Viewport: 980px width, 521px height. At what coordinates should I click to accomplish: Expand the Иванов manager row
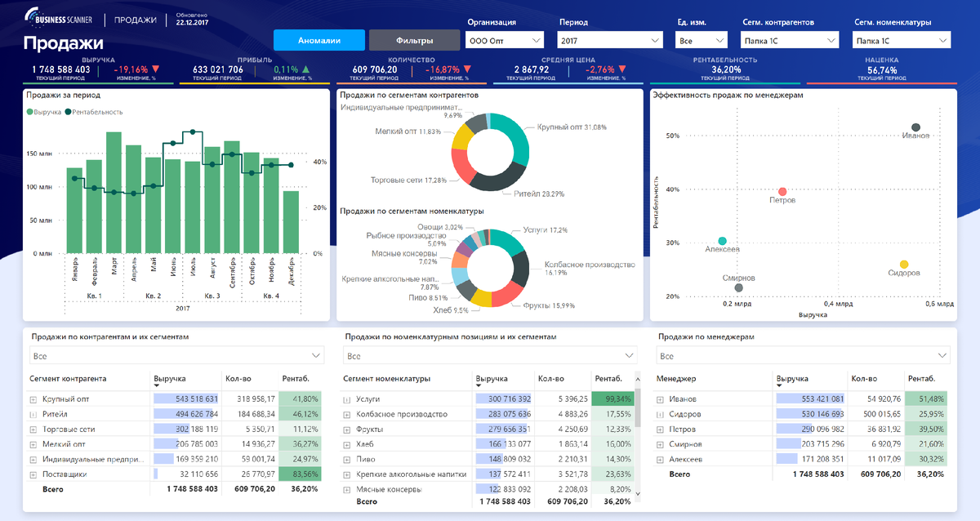coord(661,399)
